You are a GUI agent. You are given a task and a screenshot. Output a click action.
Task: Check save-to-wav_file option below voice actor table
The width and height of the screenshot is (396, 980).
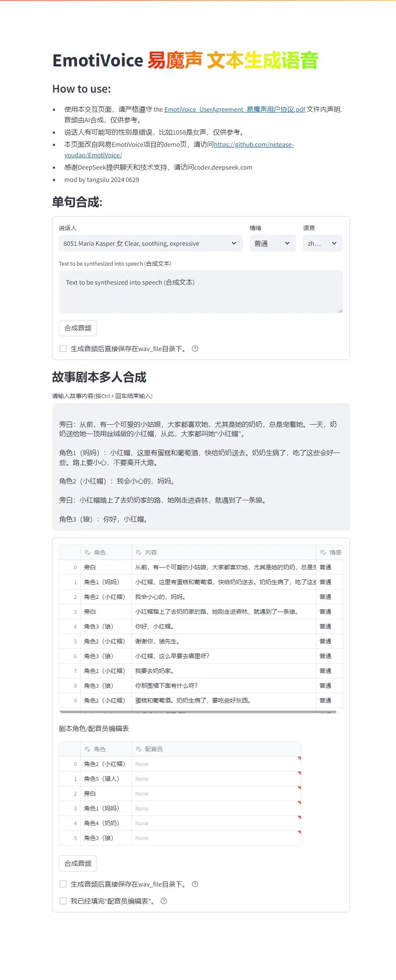(x=63, y=884)
